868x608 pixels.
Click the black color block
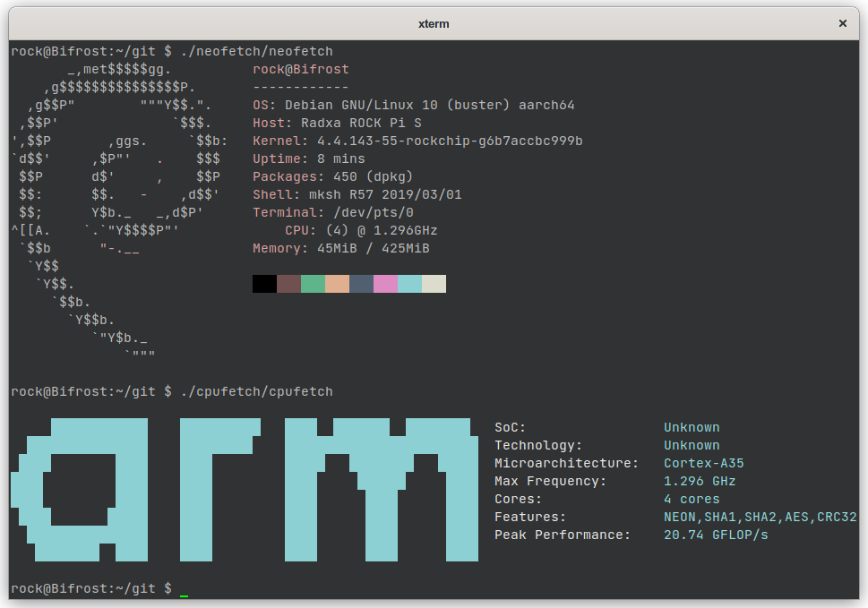264,284
